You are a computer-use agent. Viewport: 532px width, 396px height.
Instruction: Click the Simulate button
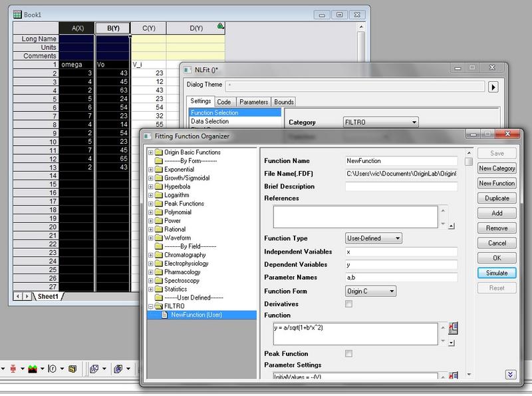496,273
